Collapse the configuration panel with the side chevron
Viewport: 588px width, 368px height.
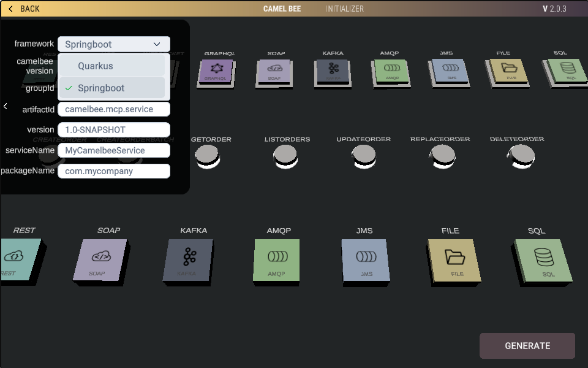(6, 105)
